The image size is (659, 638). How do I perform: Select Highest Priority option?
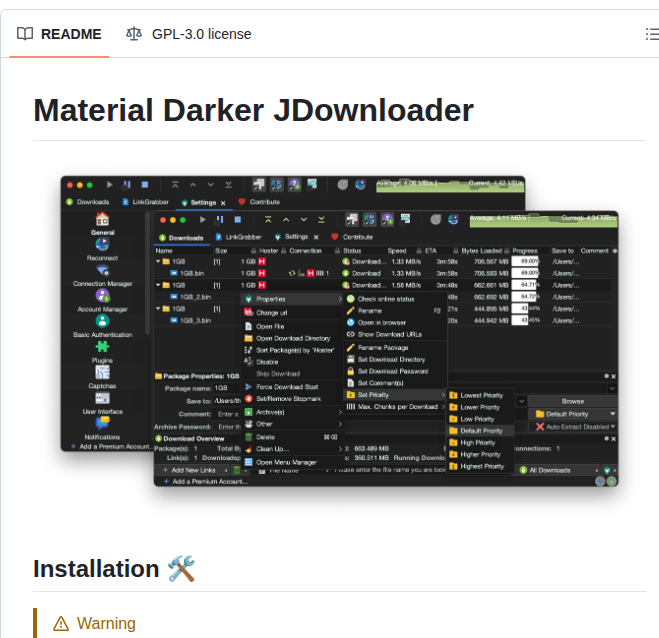(x=479, y=466)
